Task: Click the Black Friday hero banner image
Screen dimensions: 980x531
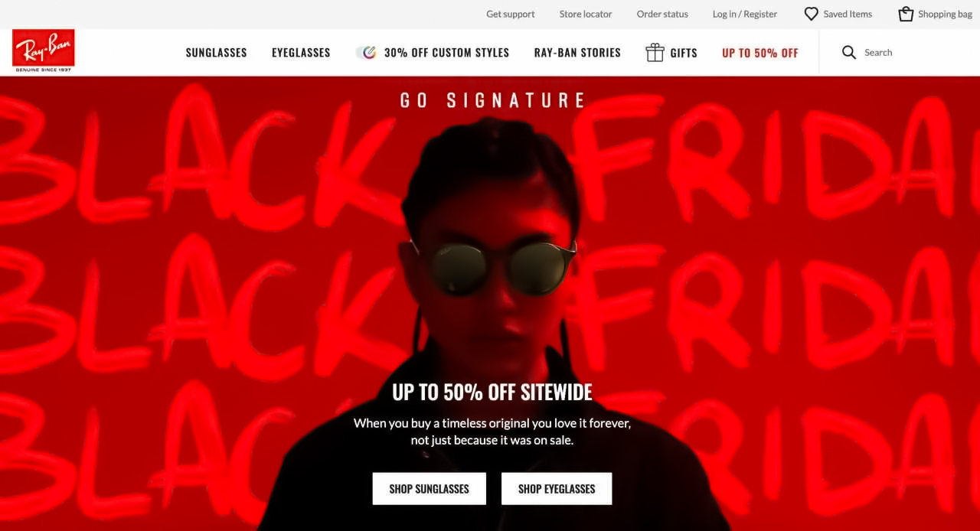Action: pos(490,304)
